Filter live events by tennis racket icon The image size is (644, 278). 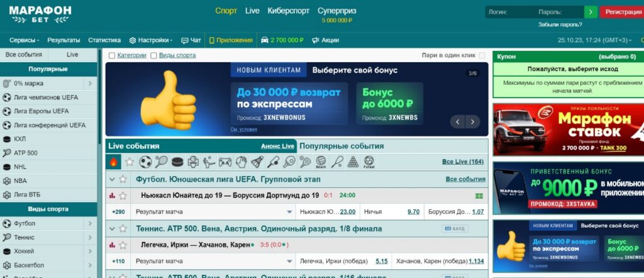[161, 162]
